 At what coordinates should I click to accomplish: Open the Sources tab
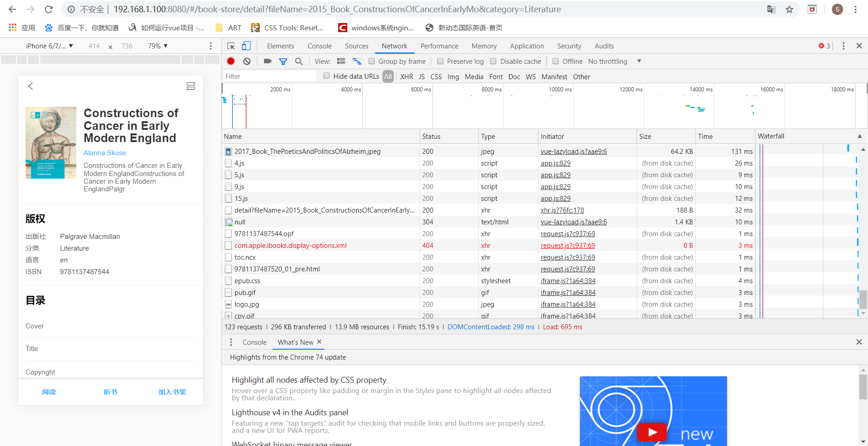tap(356, 46)
